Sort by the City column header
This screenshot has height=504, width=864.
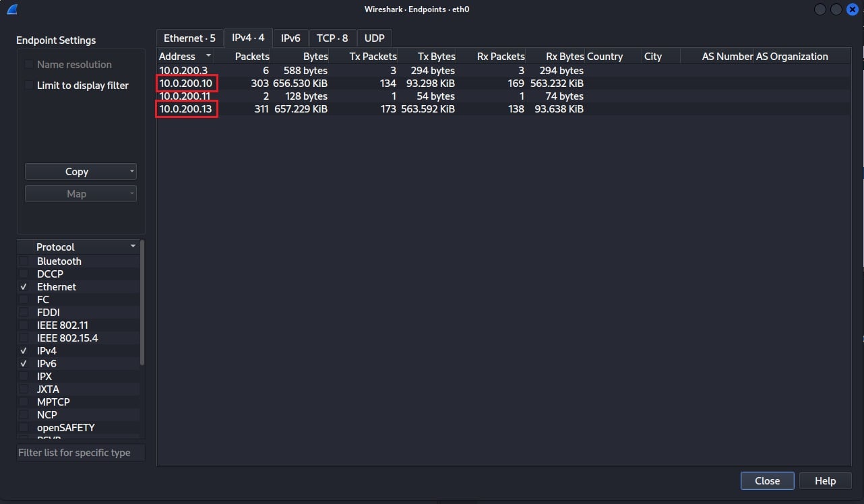point(661,57)
